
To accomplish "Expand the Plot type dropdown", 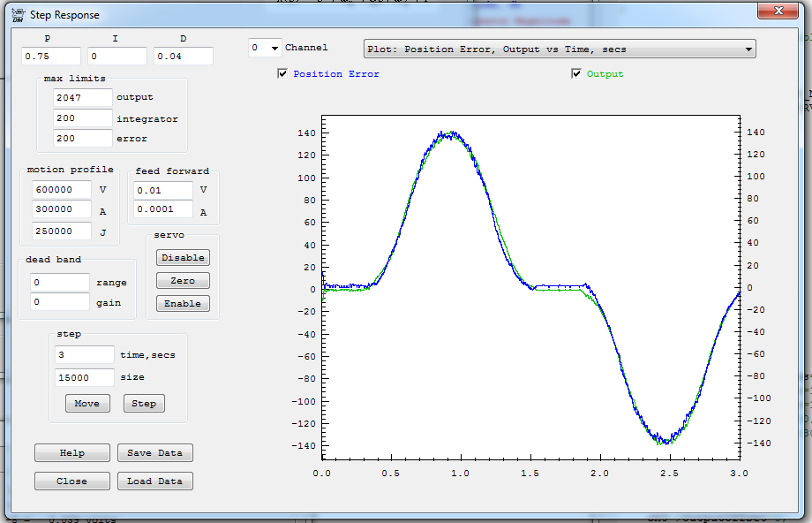I will (560, 49).
